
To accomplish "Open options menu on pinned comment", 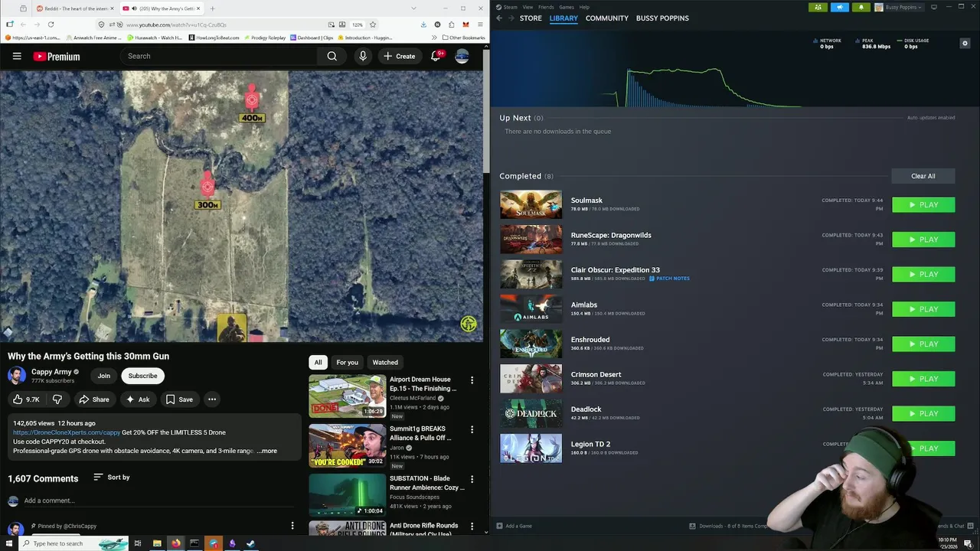I will pos(292,526).
